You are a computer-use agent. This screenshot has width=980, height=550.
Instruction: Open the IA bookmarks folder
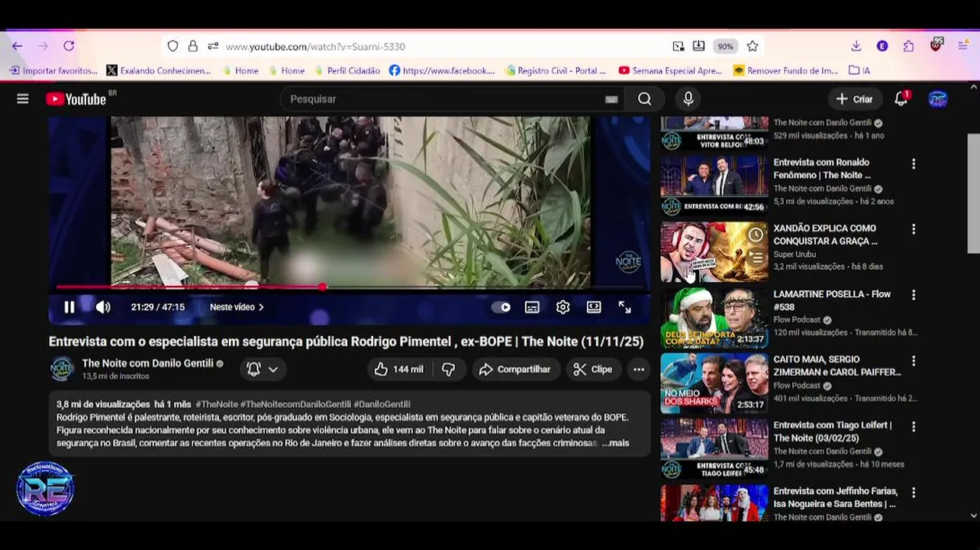click(x=859, y=70)
